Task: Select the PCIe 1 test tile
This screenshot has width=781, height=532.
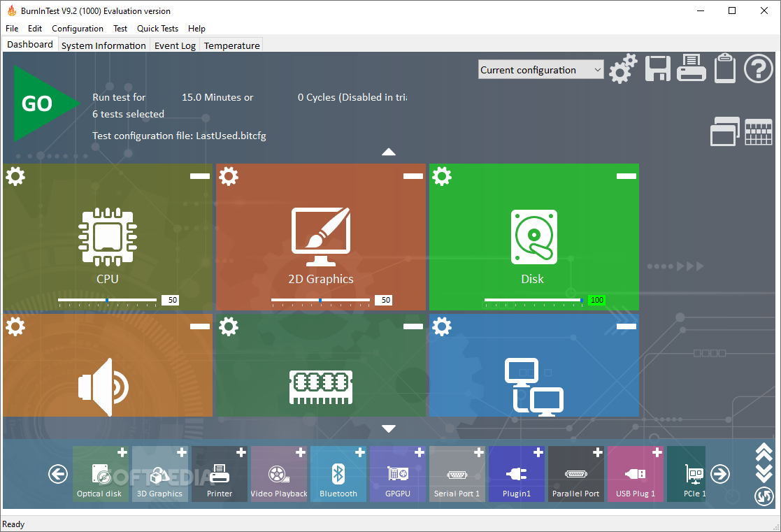Action: [x=687, y=474]
